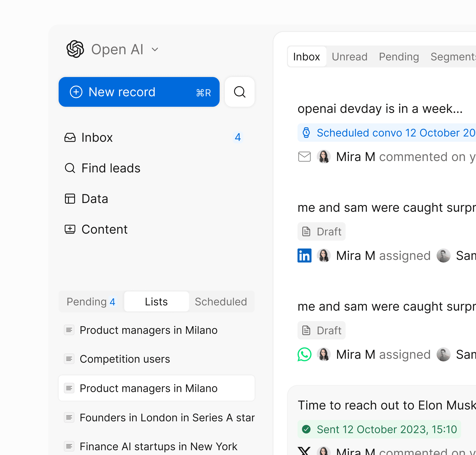
Task: Click the Draft tag above WhatsApp row
Action: 321,330
